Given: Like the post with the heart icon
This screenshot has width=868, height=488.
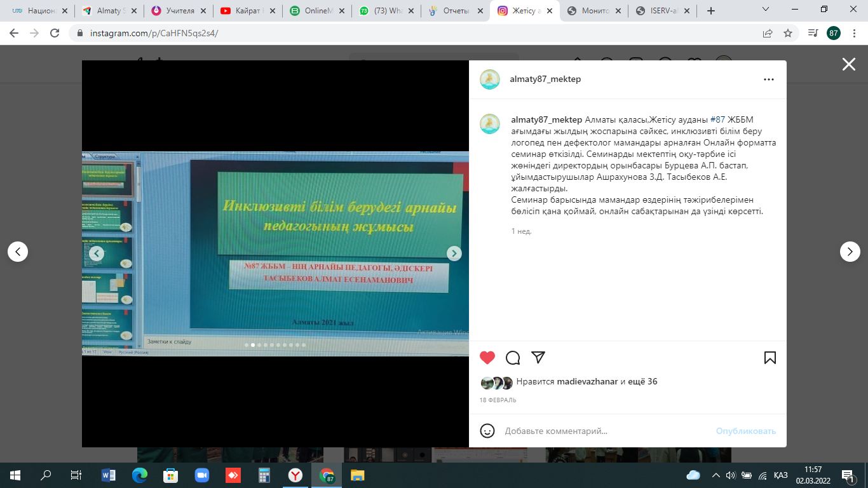Looking at the screenshot, I should pyautogui.click(x=487, y=358).
